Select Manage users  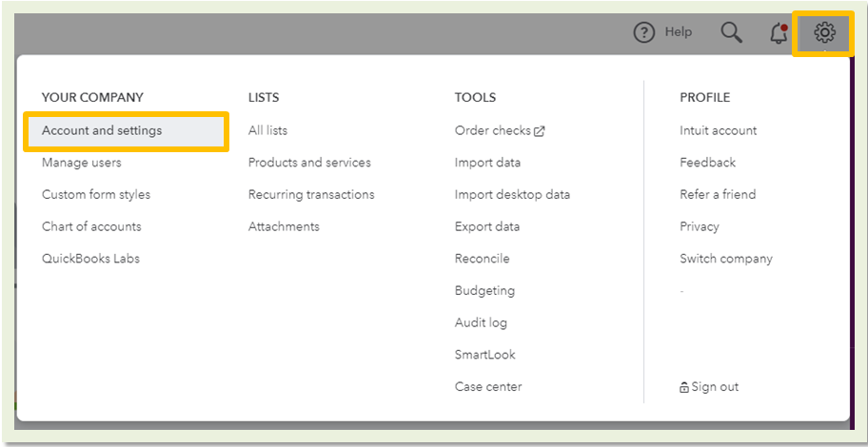pyautogui.click(x=82, y=163)
